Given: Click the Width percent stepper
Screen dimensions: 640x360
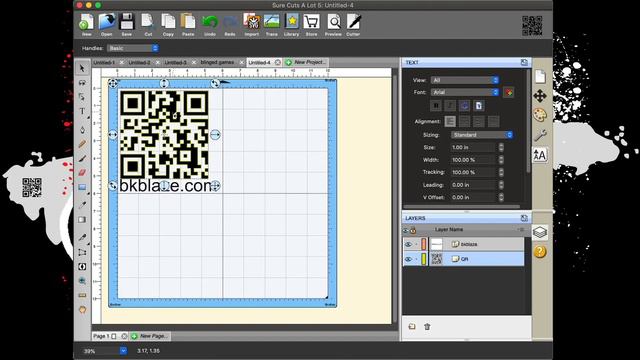Looking at the screenshot, I should tap(501, 160).
